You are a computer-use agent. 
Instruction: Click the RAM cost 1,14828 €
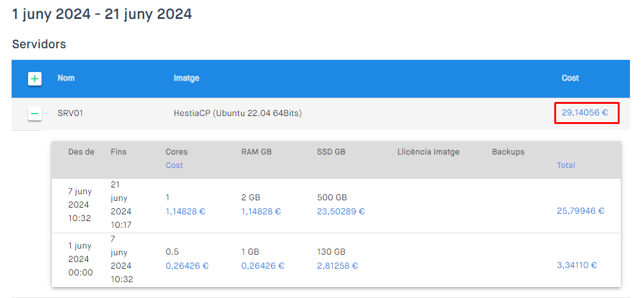[x=261, y=212]
